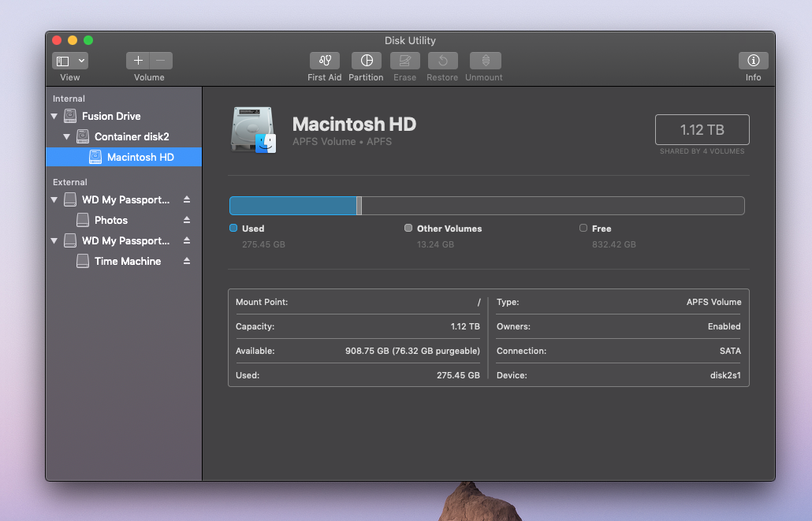Click the Other Volumes gray swatch
Screen dimensions: 812x521
(x=408, y=228)
